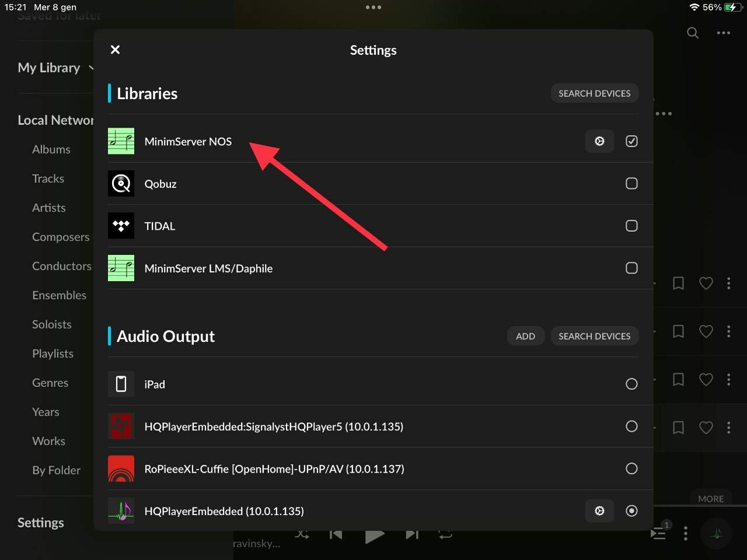Tap the Qobuz logo icon
The image size is (747, 560).
(x=121, y=183)
